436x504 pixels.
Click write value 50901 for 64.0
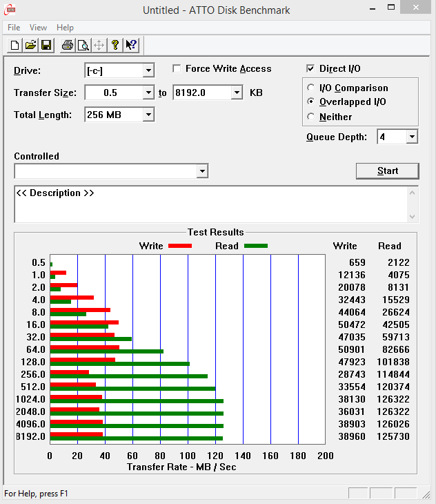352,349
